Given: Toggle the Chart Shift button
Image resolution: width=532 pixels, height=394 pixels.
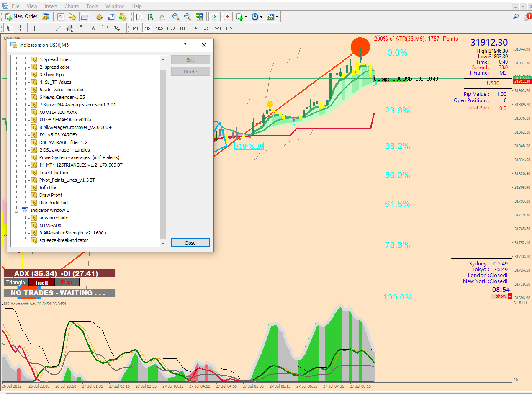Looking at the screenshot, I should pos(226,17).
